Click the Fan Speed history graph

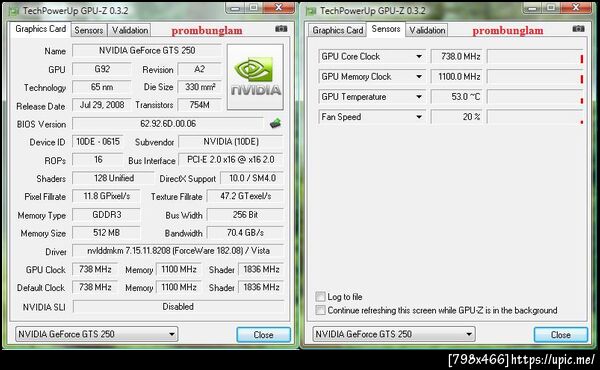pos(535,117)
